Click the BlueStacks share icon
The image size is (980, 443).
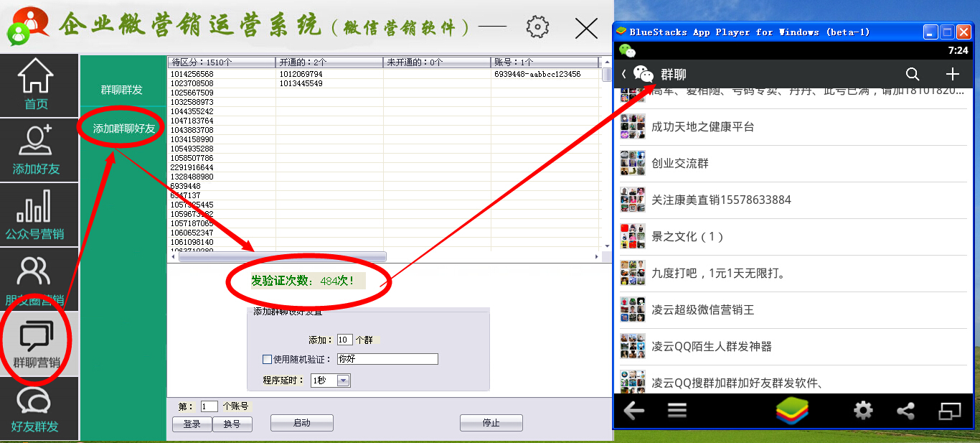[906, 411]
